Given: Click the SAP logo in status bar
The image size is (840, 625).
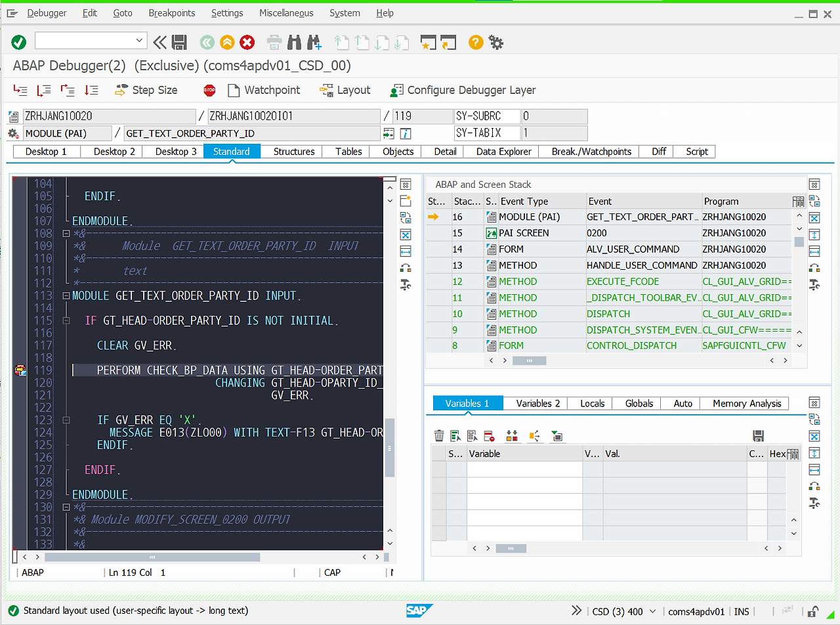Looking at the screenshot, I should pos(419,611).
